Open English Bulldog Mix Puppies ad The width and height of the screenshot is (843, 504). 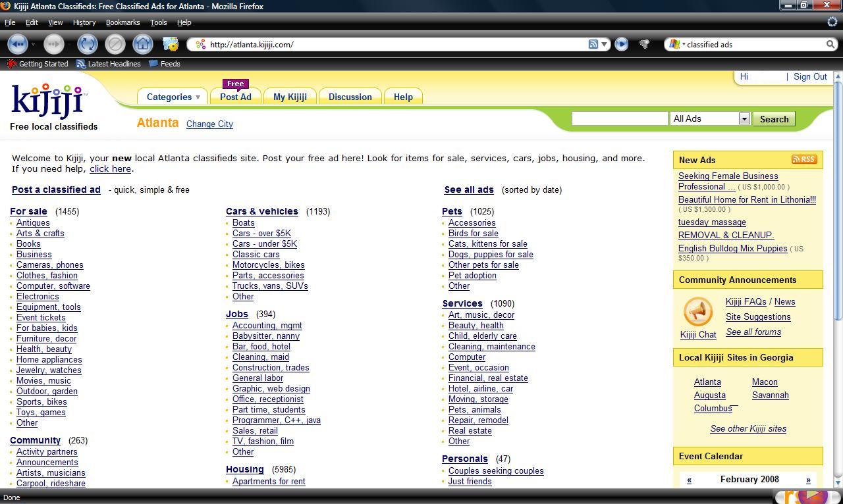(733, 248)
